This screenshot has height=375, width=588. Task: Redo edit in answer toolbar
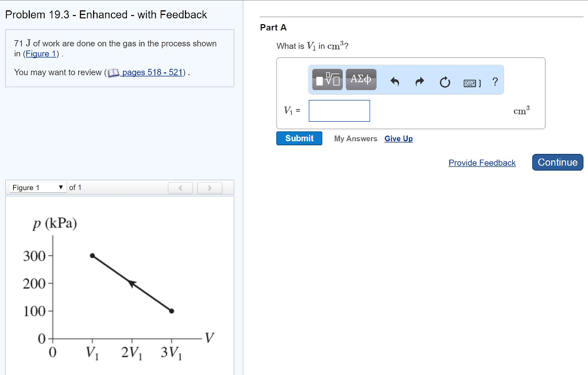(420, 82)
